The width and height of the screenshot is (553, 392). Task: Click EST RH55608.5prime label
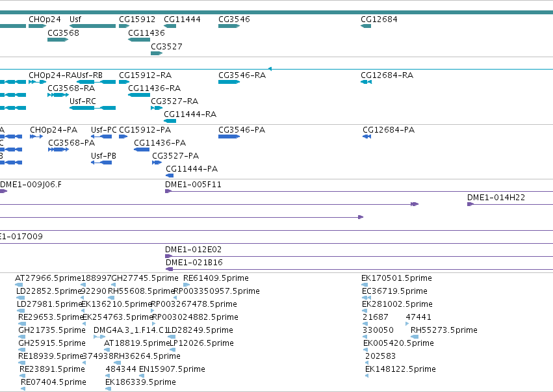(x=142, y=291)
